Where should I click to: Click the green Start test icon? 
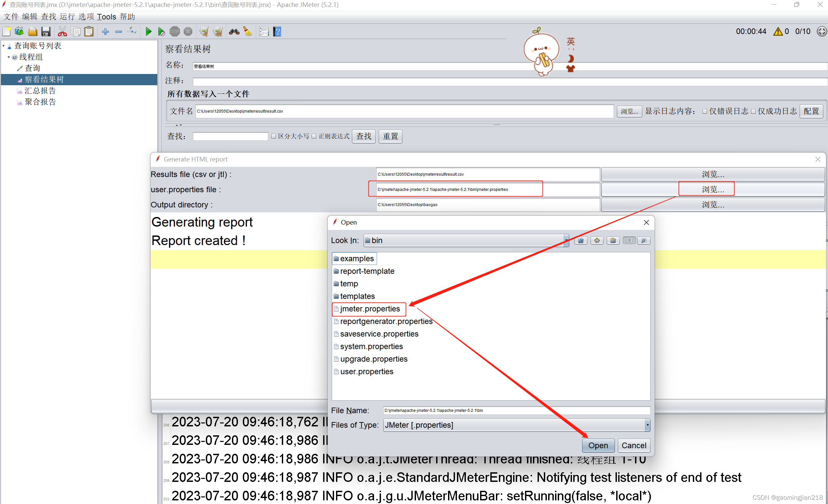tap(148, 32)
